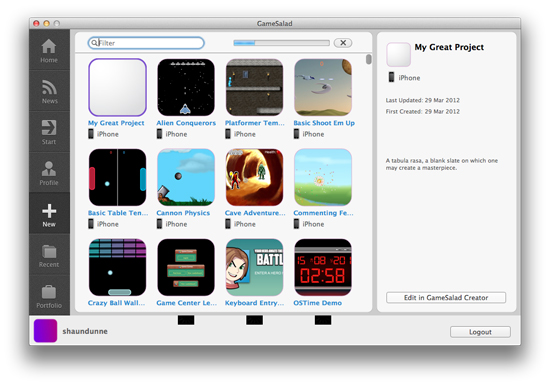Open the Platformer Tem... title link

point(255,123)
